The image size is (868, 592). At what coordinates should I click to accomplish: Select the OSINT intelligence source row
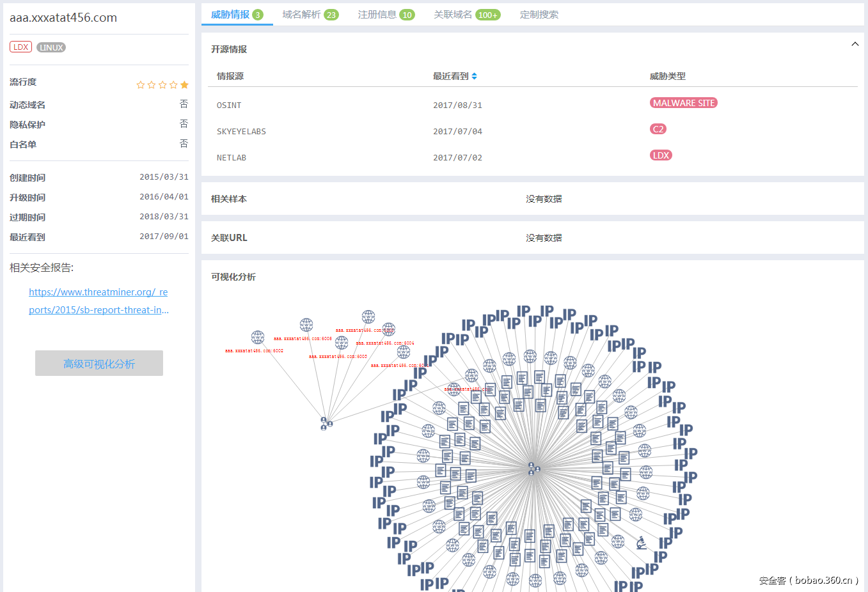229,105
